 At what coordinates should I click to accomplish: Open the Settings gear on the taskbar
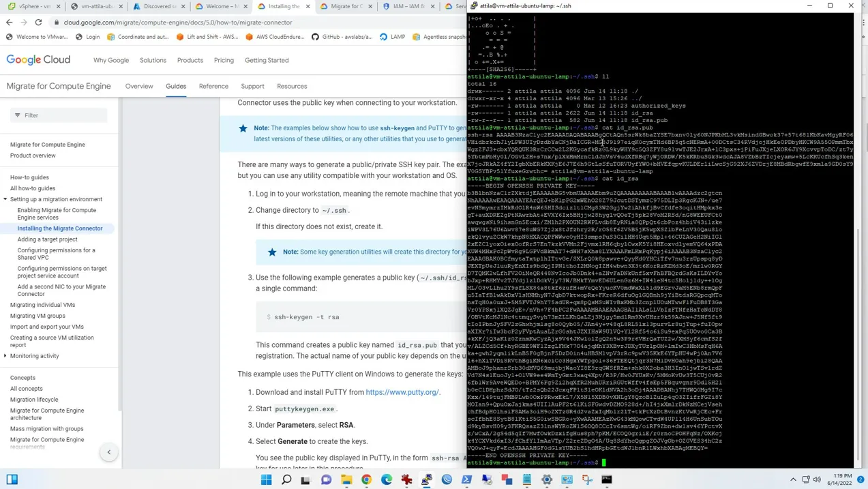coord(547,479)
